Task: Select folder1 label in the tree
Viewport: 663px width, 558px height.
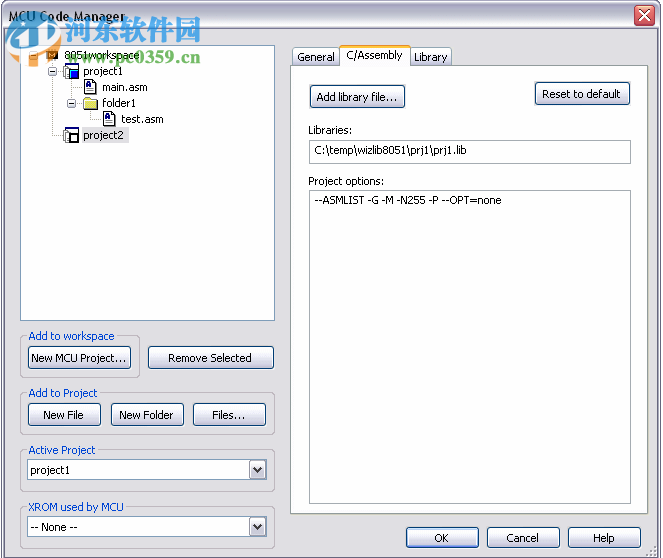Action: coord(119,103)
